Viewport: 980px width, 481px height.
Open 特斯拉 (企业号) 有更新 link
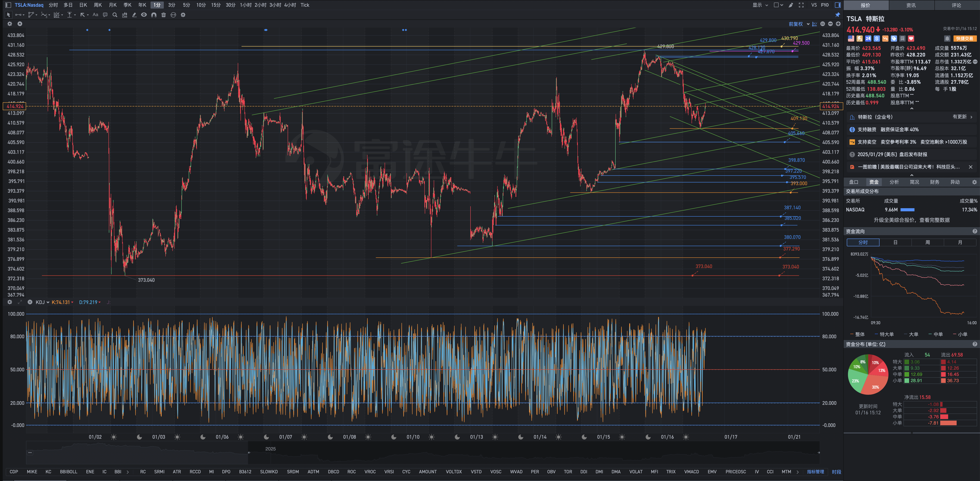[911, 117]
